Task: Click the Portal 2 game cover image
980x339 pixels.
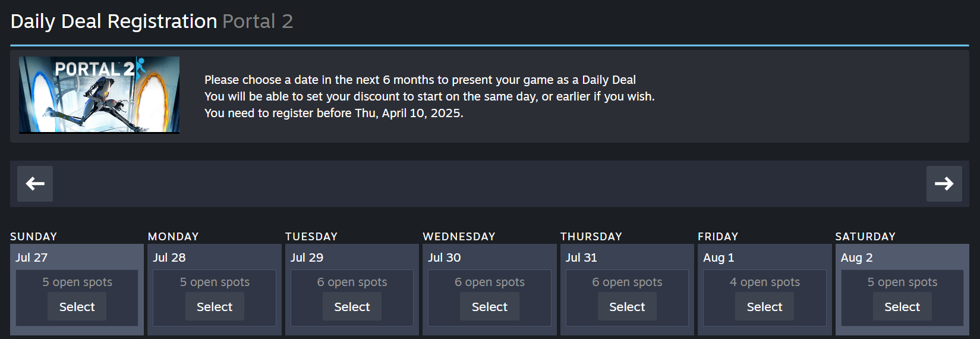Action: (x=99, y=95)
